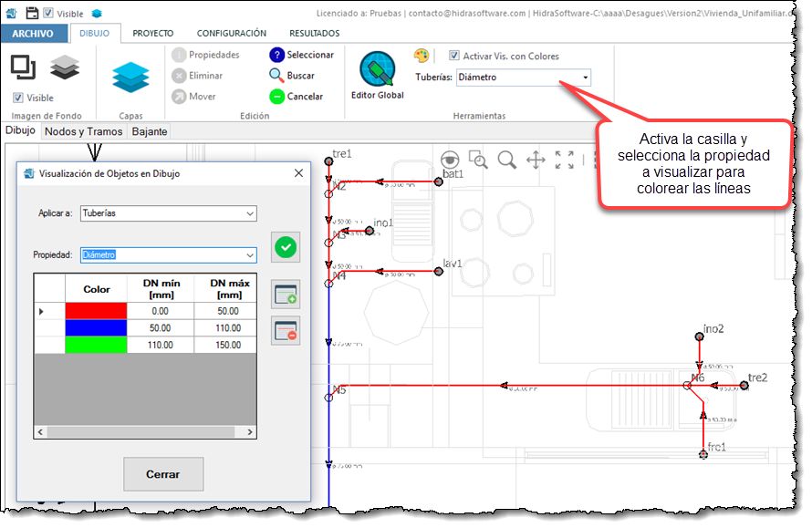
Task: Open the Nodos y Tramos tab
Action: (x=83, y=131)
